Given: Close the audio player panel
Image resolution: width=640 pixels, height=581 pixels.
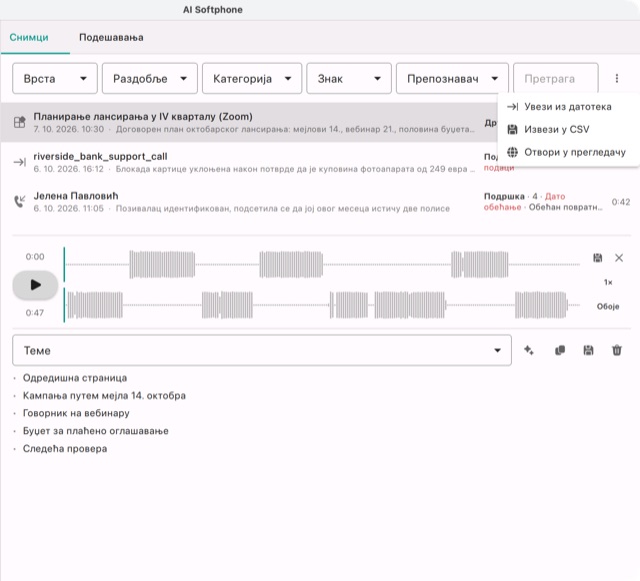Looking at the screenshot, I should [619, 258].
